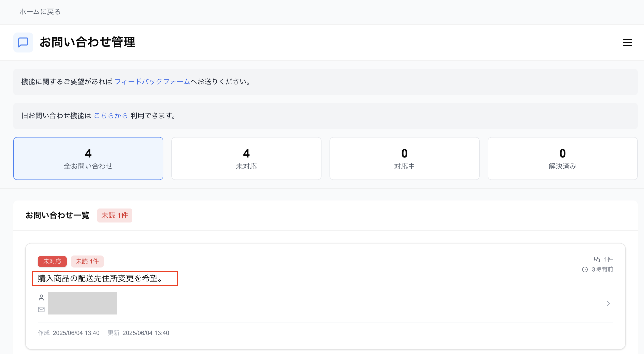Click the chat bubble icon beside お問い合わせ管理

(23, 42)
